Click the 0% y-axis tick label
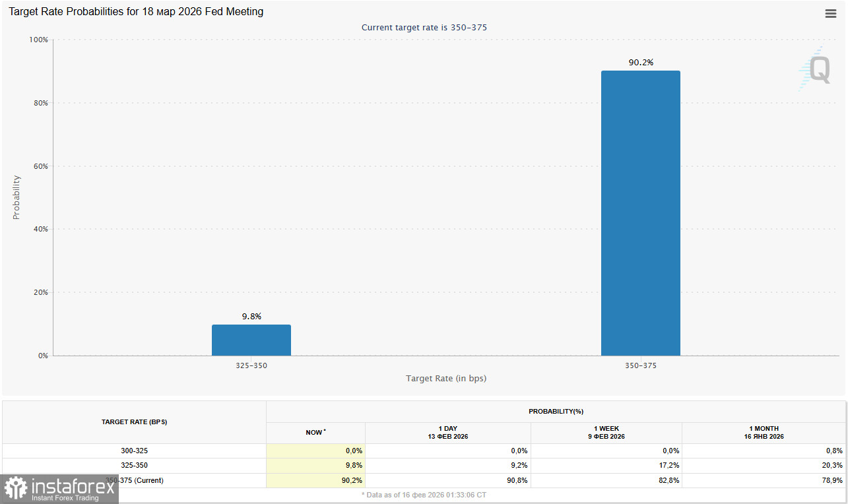848x504 pixels. pos(44,356)
